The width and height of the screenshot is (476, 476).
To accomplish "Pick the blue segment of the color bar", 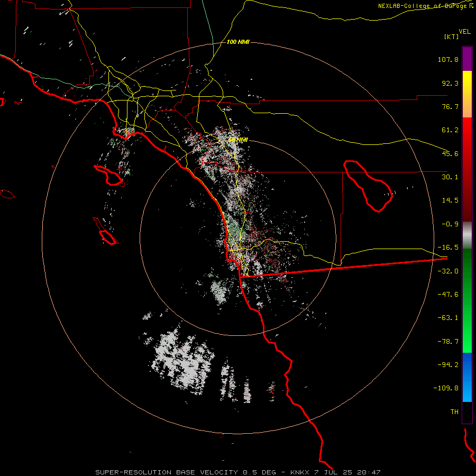I will 467,377.
